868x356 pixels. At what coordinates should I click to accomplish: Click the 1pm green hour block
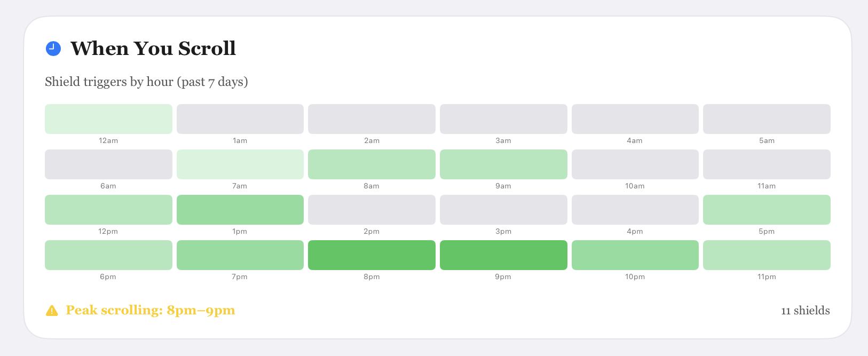pos(240,210)
